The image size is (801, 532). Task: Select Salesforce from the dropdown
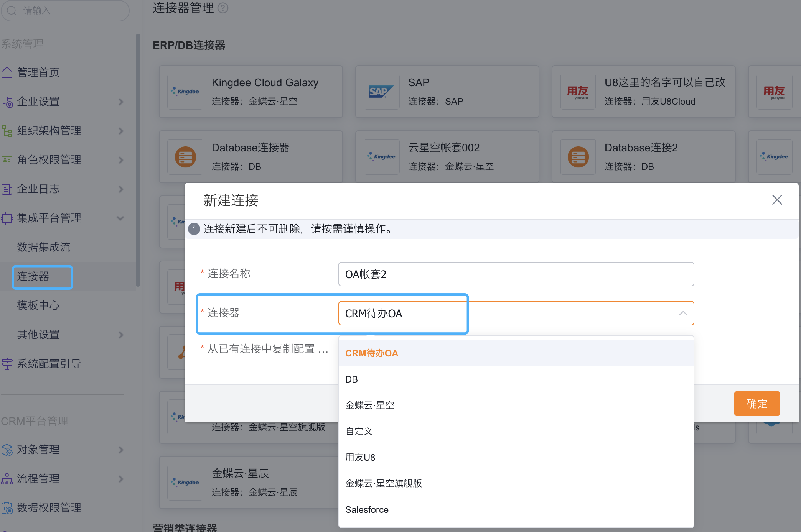(x=516, y=510)
